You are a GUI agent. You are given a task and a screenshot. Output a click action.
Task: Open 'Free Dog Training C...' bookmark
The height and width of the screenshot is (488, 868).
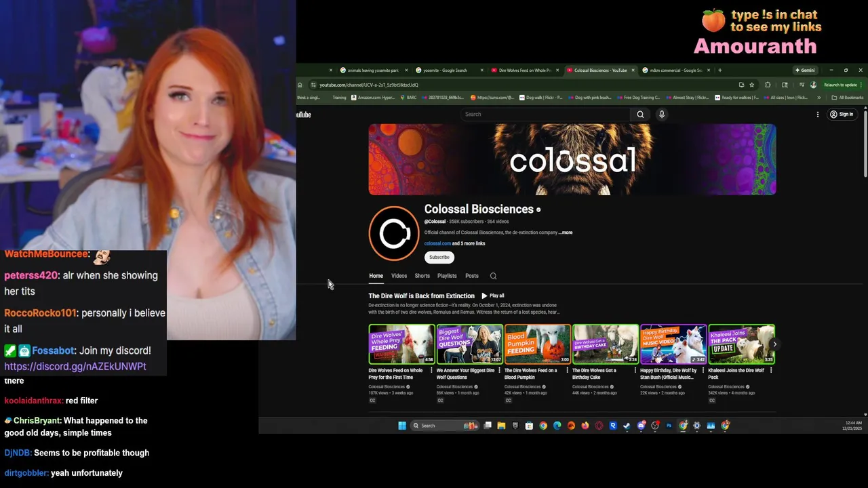637,98
